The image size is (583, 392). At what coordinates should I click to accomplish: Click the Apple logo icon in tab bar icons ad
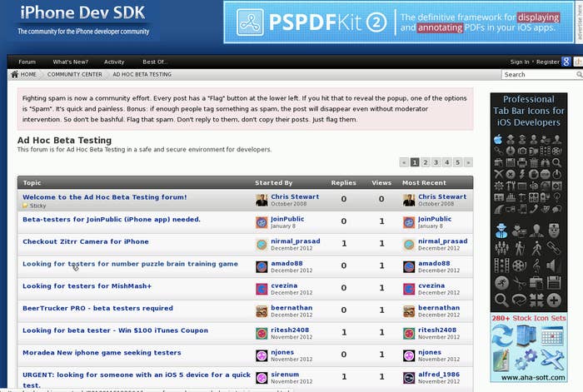pyautogui.click(x=498, y=139)
